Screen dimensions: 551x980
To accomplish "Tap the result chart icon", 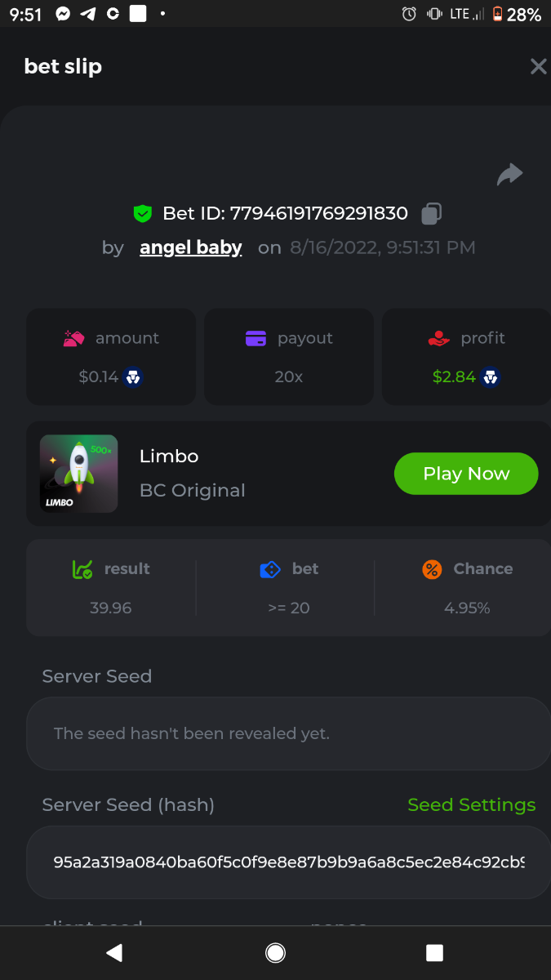I will [82, 569].
